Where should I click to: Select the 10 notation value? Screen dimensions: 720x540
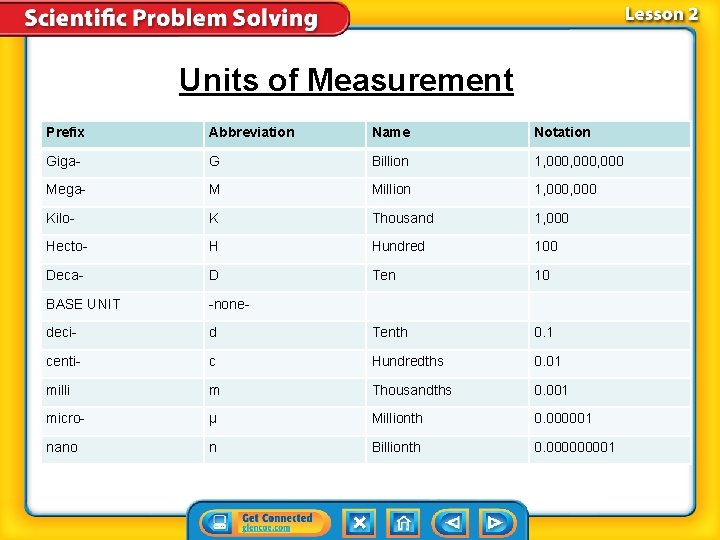point(542,276)
